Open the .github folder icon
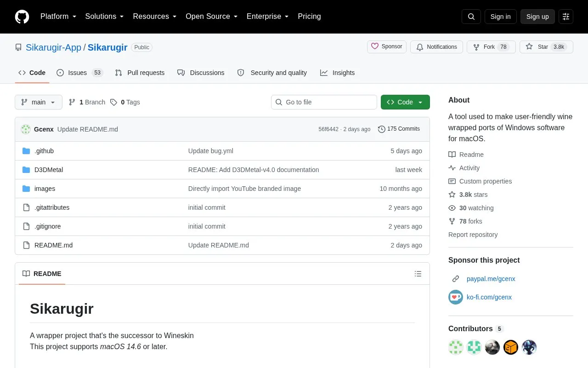Viewport: 588px width, 368px height. click(x=26, y=151)
